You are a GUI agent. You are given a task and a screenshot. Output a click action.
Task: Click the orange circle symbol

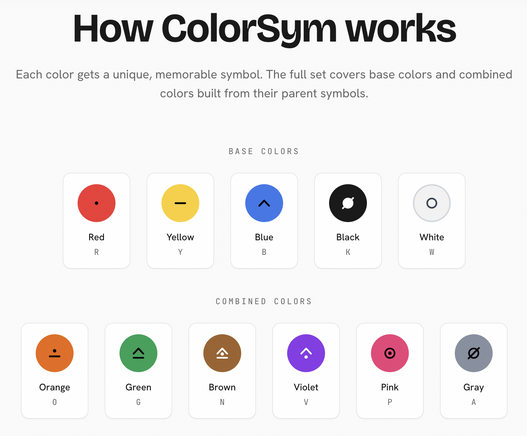tap(54, 353)
